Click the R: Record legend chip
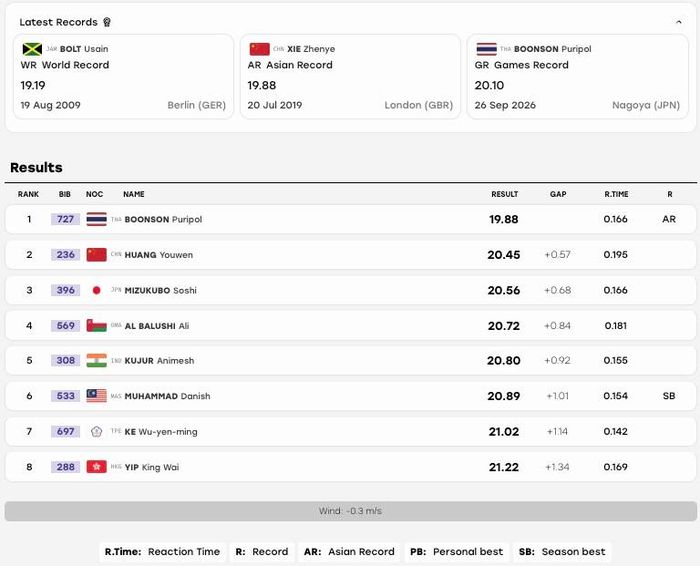 262,552
